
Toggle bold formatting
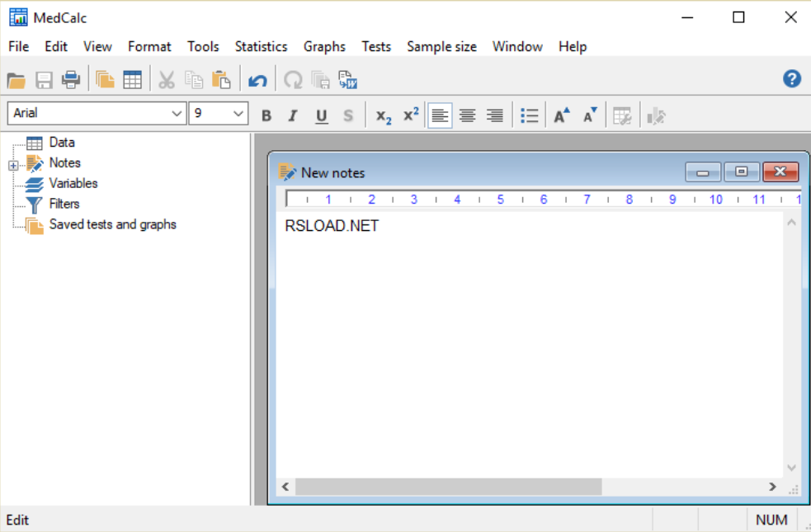(266, 115)
